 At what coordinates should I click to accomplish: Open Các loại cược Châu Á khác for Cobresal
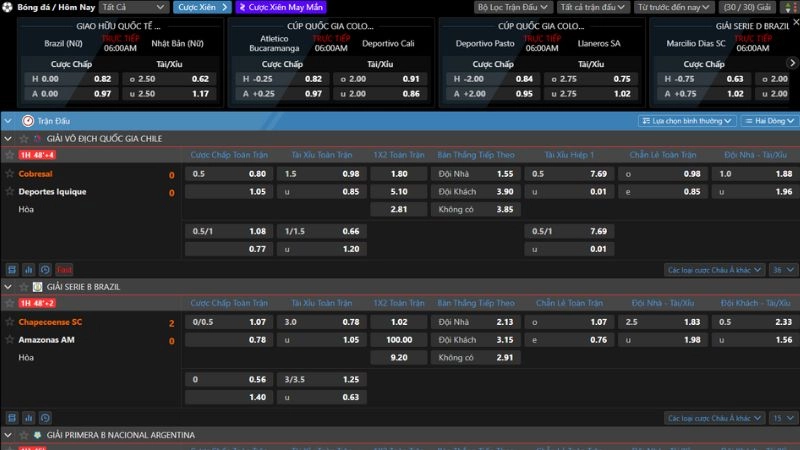pos(714,270)
